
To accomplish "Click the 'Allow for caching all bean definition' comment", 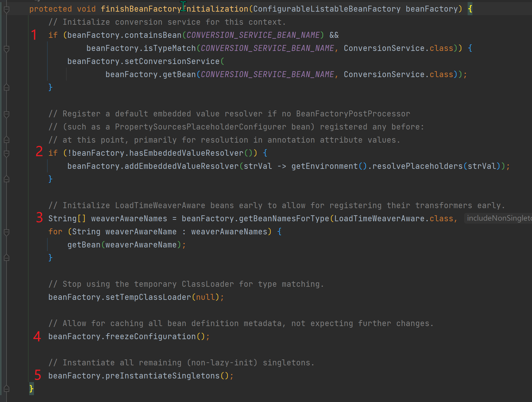I will (x=241, y=323).
